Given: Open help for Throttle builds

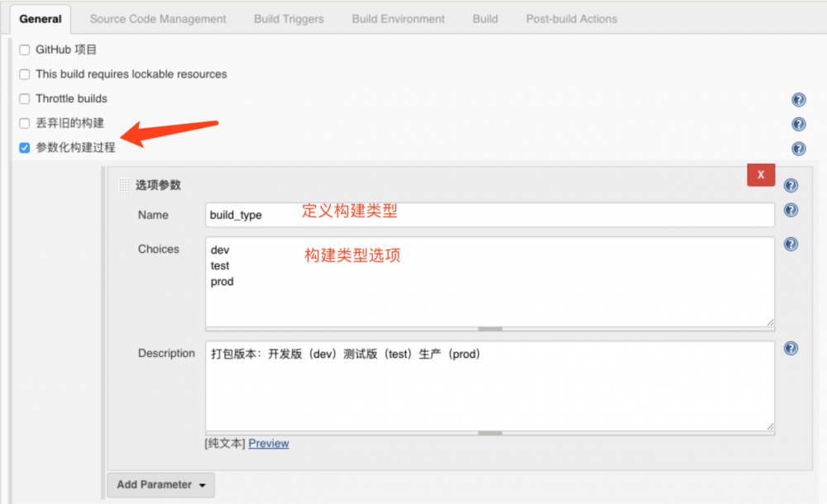Looking at the screenshot, I should pos(799,100).
